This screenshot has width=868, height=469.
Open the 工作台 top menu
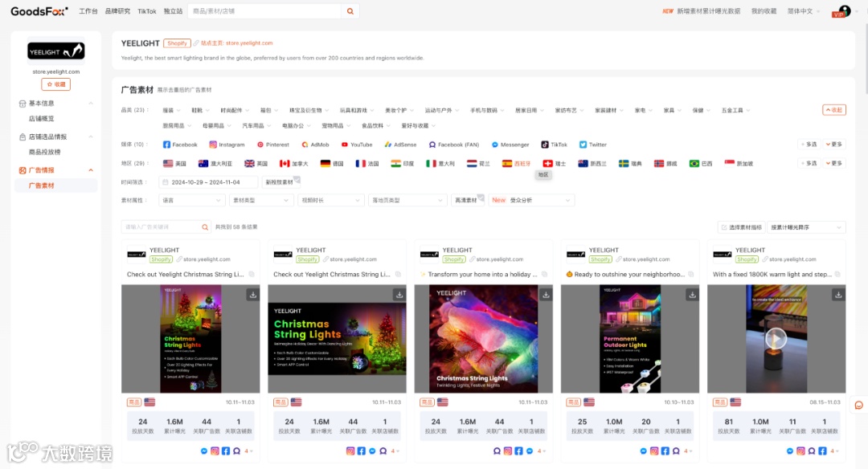[88, 11]
